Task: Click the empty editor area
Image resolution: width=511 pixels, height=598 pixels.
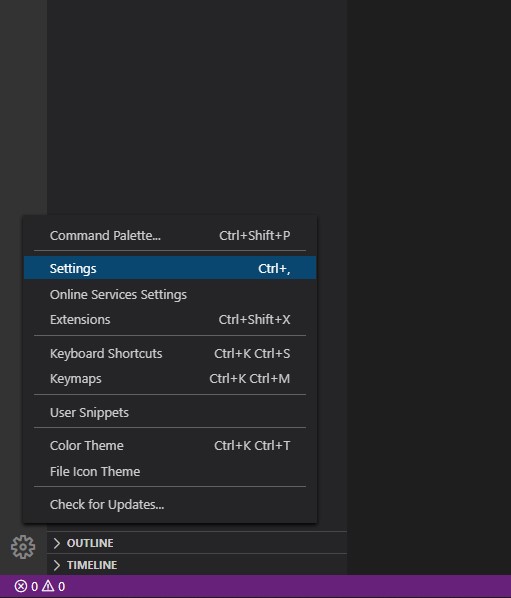Action: click(429, 267)
